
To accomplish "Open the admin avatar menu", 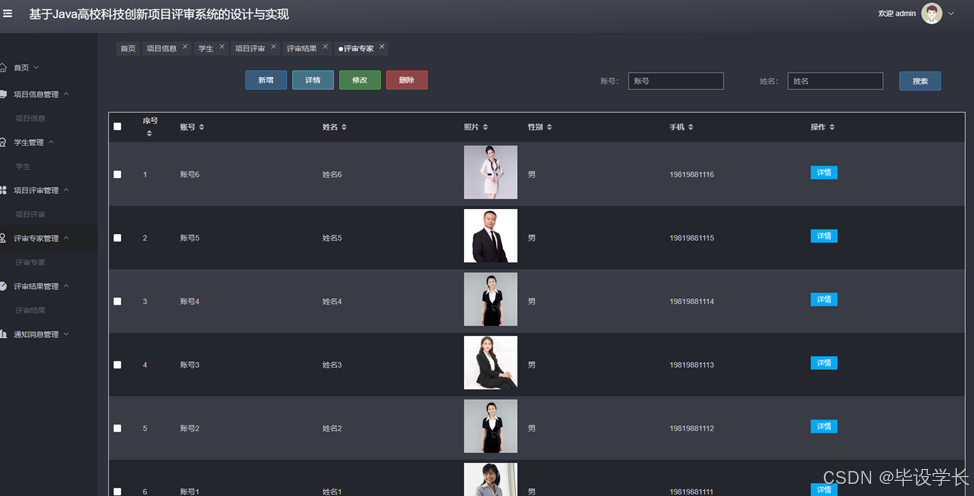I will tap(931, 13).
